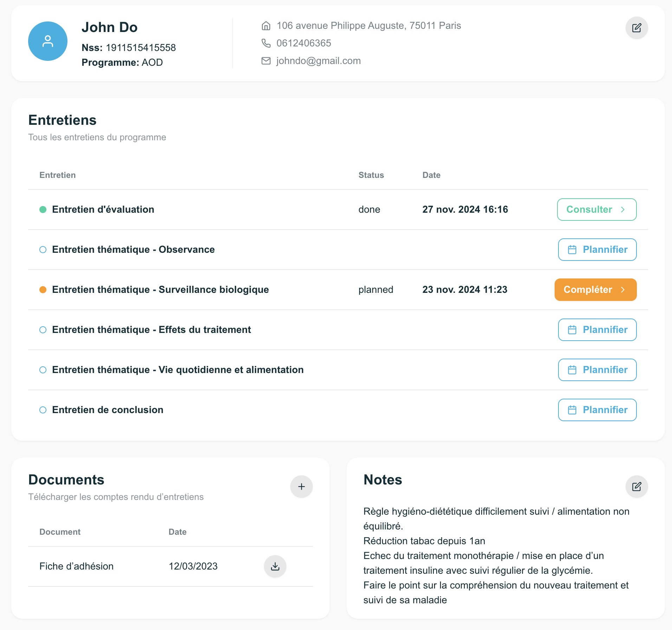Click the Notes text content area
The image size is (672, 630).
pyautogui.click(x=496, y=556)
